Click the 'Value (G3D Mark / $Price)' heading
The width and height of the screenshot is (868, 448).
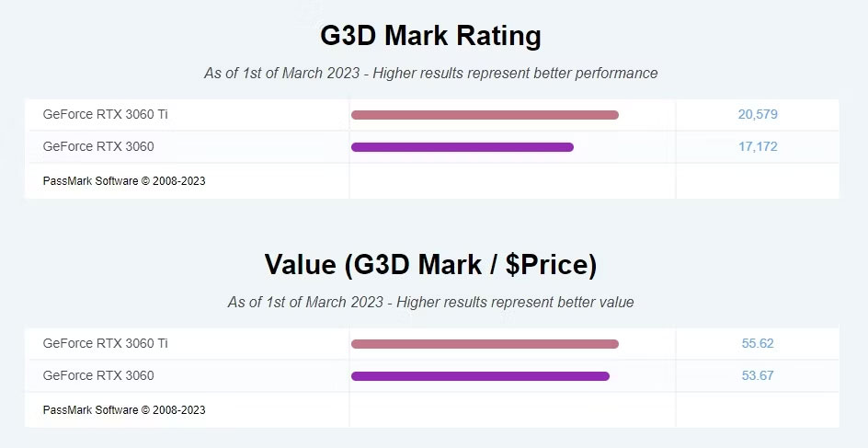pos(430,265)
